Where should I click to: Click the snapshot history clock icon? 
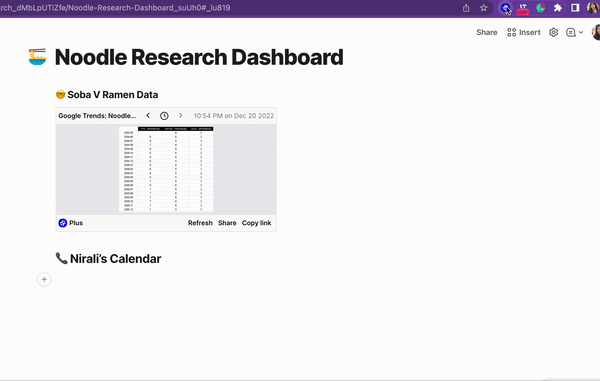click(x=164, y=116)
